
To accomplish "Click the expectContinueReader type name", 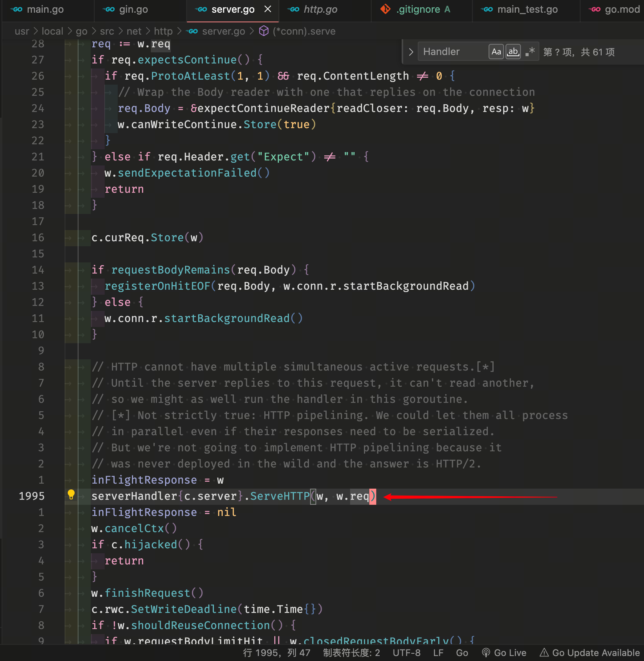I will 263,108.
